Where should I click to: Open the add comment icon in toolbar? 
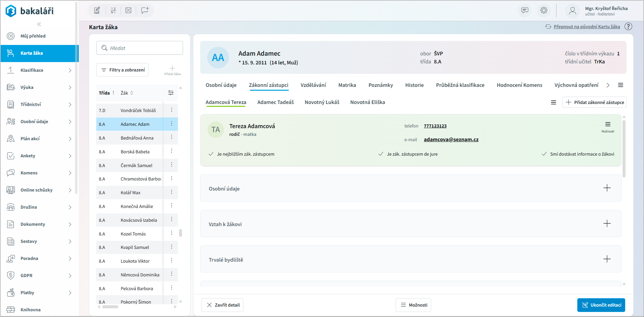(x=145, y=10)
